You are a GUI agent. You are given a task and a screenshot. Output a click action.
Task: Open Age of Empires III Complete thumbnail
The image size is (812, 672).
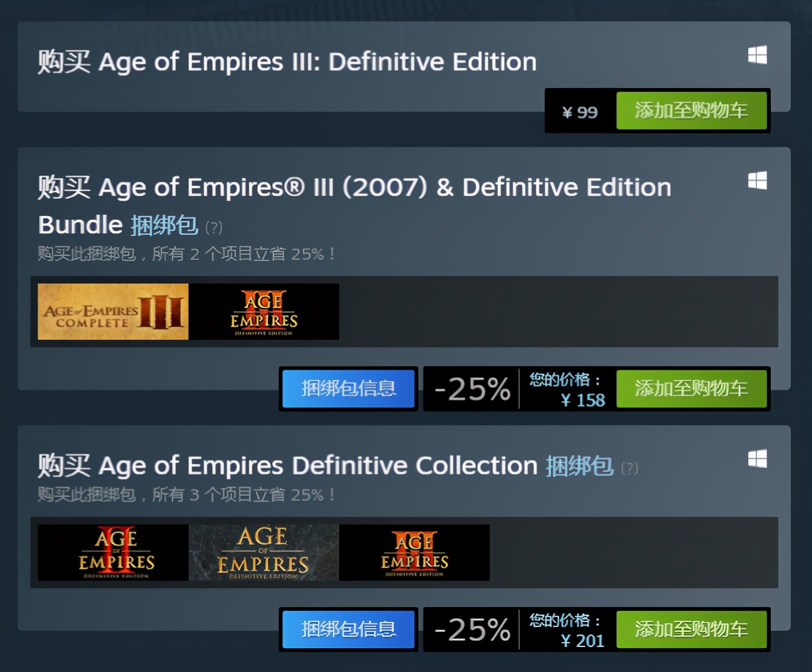point(113,312)
